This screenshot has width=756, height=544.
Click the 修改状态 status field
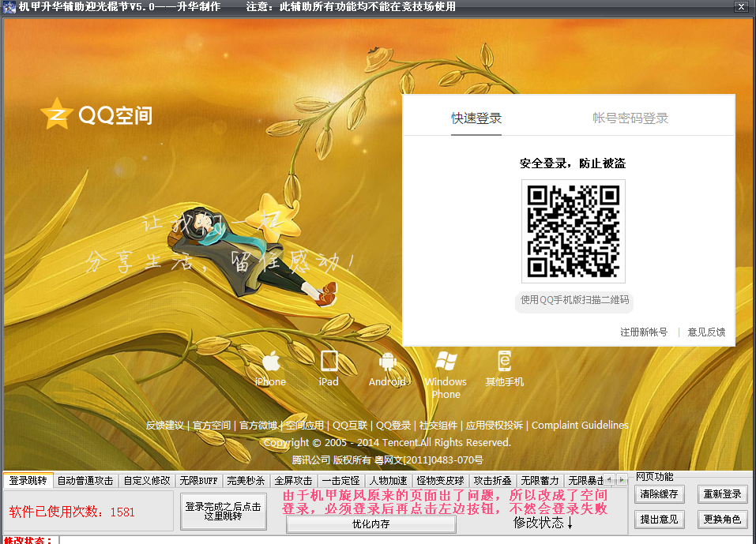coord(407,540)
